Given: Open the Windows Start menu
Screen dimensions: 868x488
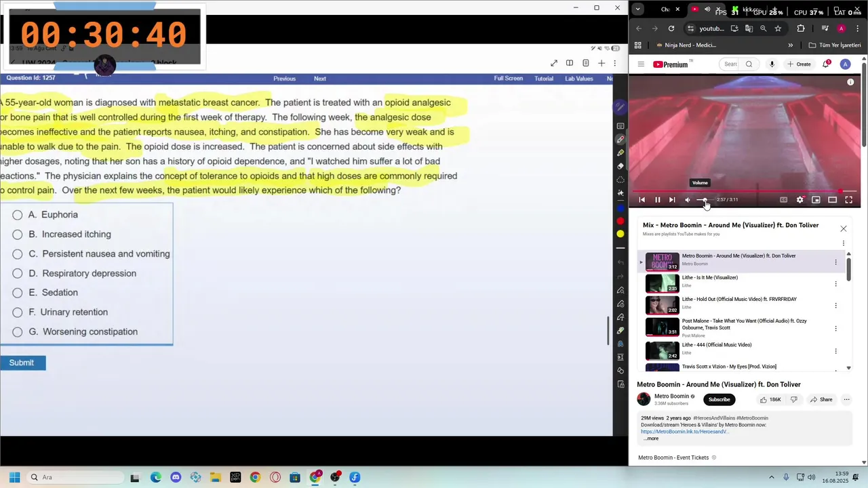Looking at the screenshot, I should pyautogui.click(x=14, y=477).
